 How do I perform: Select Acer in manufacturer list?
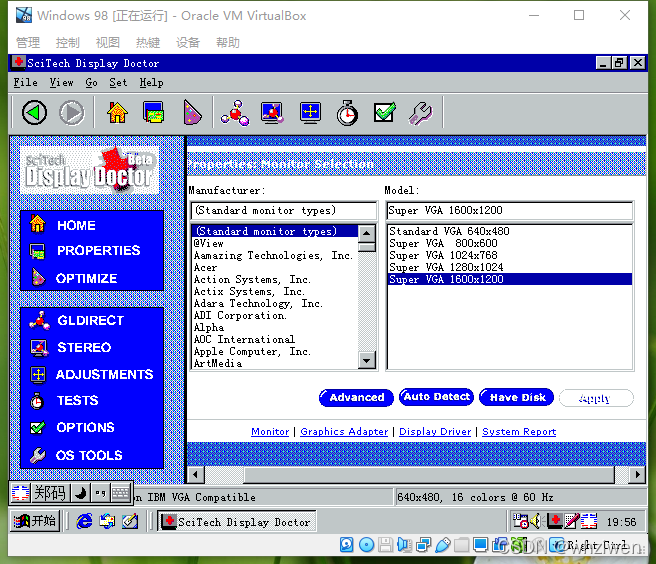pos(275,267)
